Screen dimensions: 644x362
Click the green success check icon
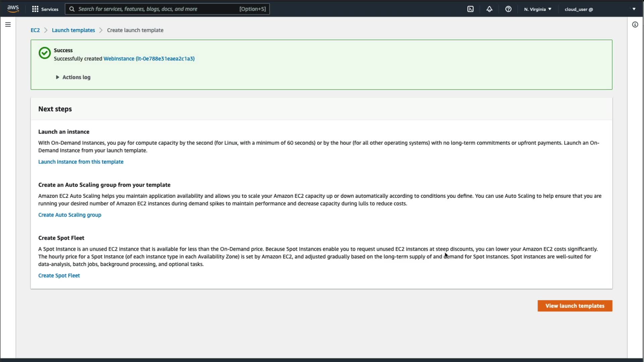(x=45, y=53)
